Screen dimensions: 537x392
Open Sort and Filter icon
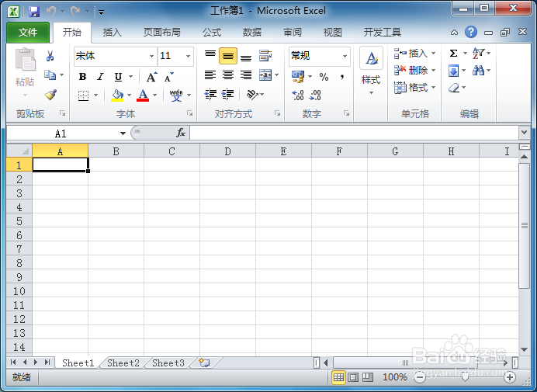479,54
